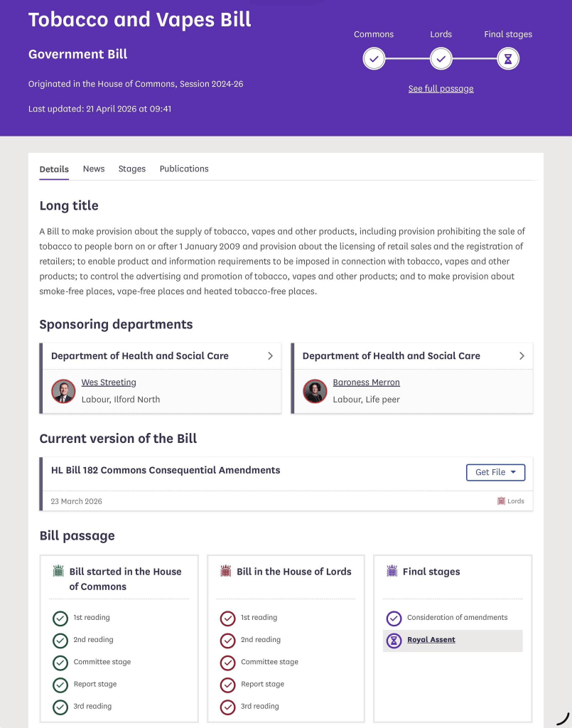Screen dimensions: 572x728
Task: Expand first Department of Health chevron
Action: click(270, 355)
